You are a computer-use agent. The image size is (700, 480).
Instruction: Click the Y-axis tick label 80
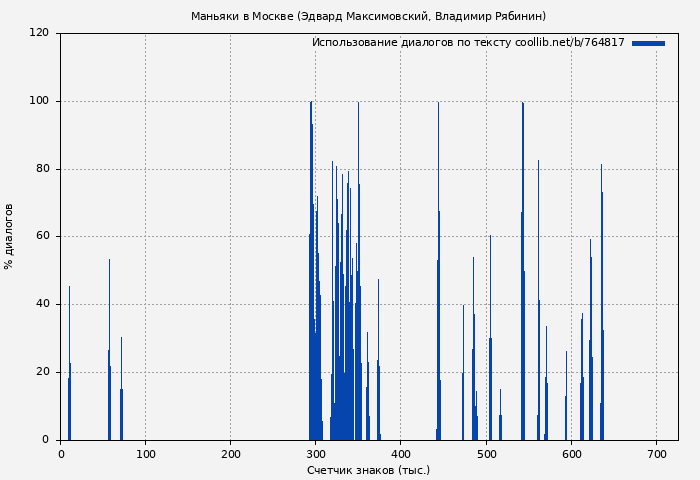coord(42,169)
